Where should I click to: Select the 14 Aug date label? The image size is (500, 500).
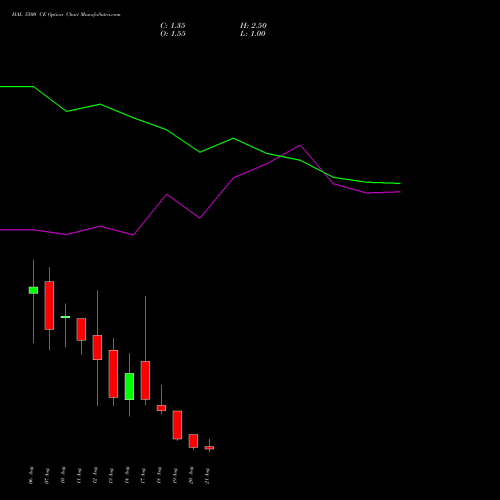tap(127, 475)
